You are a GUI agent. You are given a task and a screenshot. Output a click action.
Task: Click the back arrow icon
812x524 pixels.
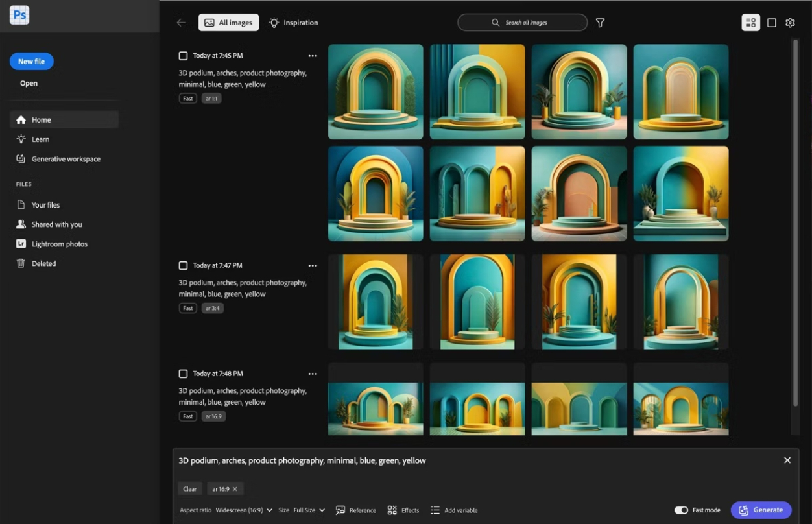coord(182,23)
